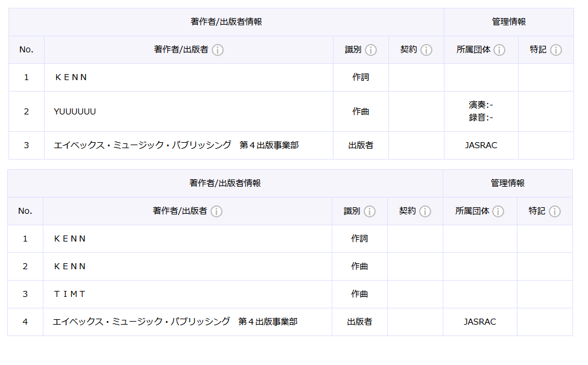This screenshot has height=365, width=588.
Task: Click info icon next to 特記 in second table
Action: coord(555,211)
